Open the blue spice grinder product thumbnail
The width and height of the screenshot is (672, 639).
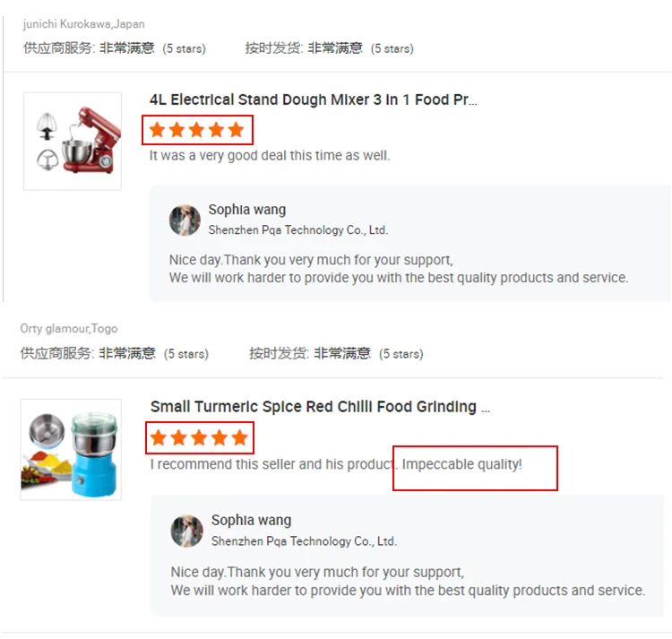pyautogui.click(x=71, y=450)
